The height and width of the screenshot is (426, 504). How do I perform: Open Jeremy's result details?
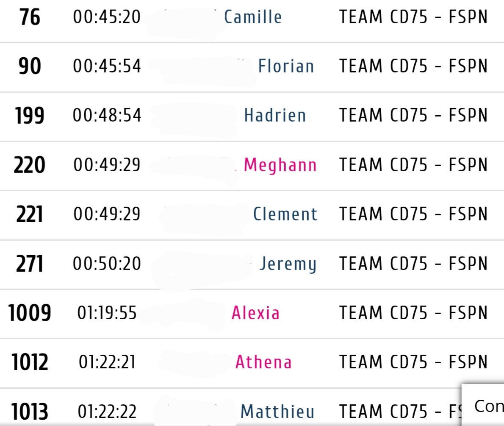288,264
